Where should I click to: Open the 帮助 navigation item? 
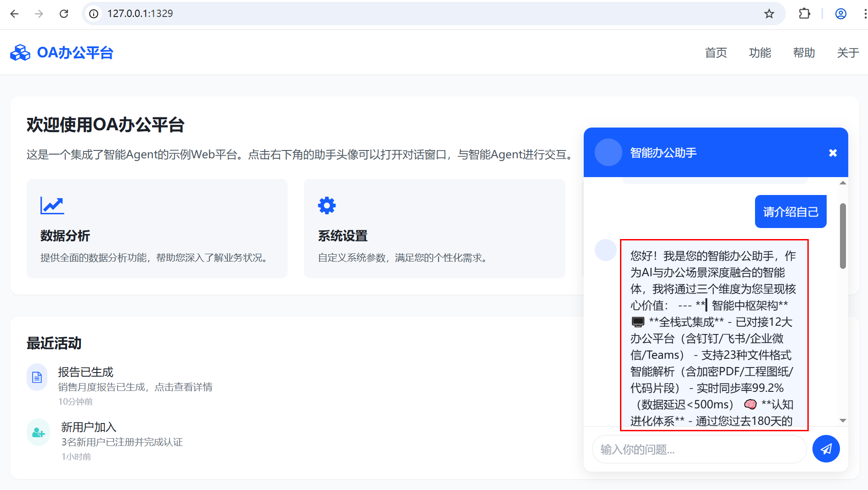click(x=804, y=53)
